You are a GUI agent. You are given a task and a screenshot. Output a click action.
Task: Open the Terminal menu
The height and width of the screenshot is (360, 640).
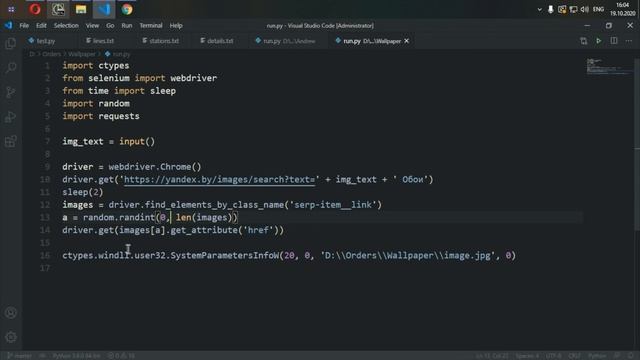point(151,25)
